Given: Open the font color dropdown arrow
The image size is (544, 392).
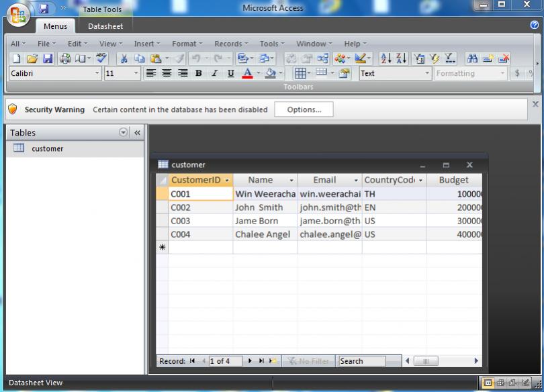Looking at the screenshot, I should tap(259, 73).
